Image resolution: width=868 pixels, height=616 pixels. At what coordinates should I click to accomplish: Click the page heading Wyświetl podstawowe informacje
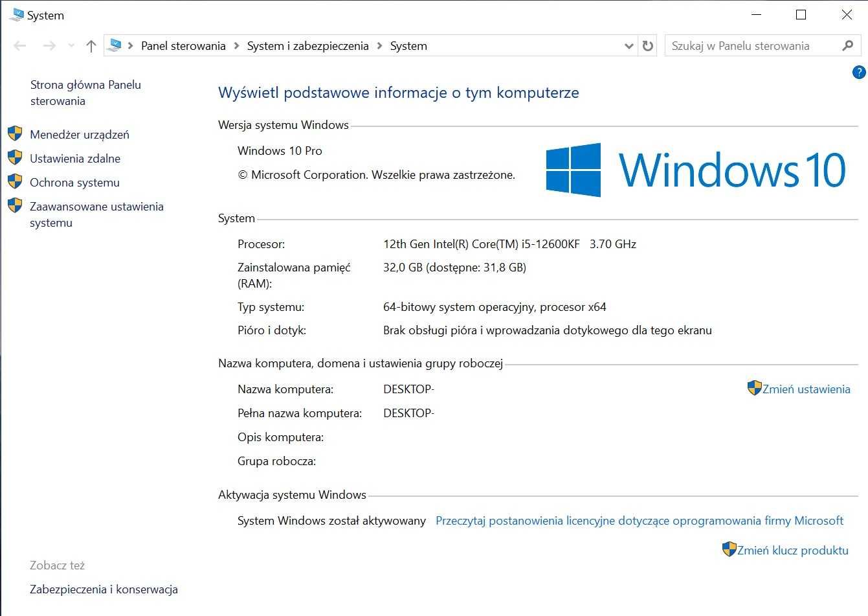(399, 93)
